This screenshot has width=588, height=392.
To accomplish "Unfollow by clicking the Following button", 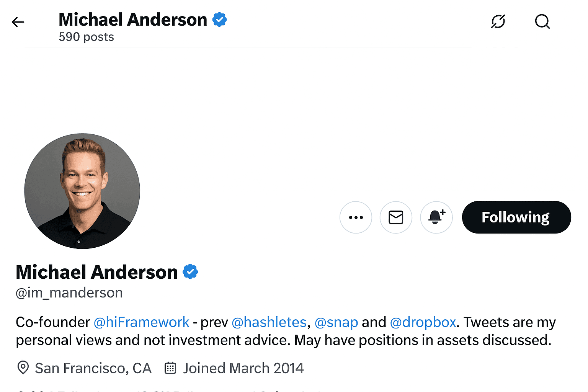I will click(516, 217).
